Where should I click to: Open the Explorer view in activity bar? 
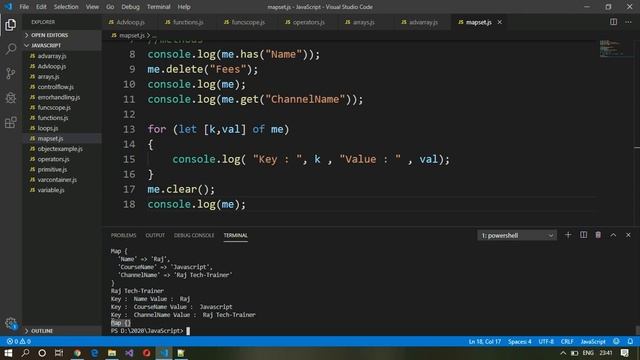point(11,24)
